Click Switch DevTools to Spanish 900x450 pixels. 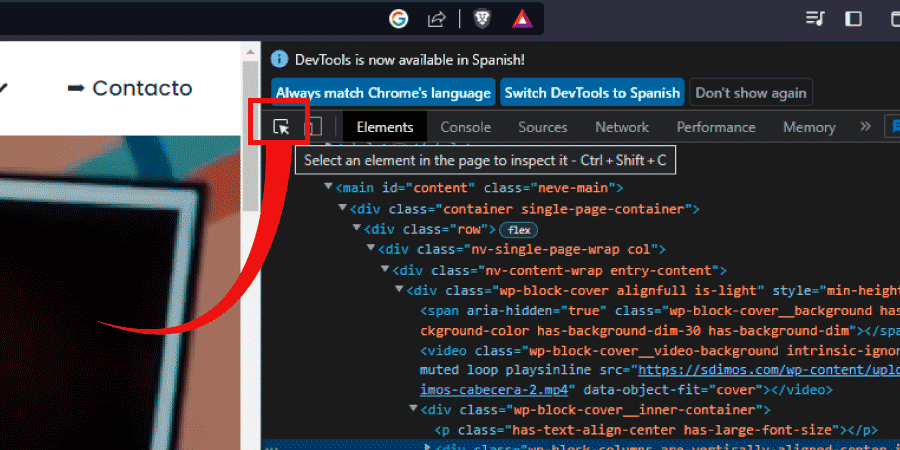tap(592, 92)
